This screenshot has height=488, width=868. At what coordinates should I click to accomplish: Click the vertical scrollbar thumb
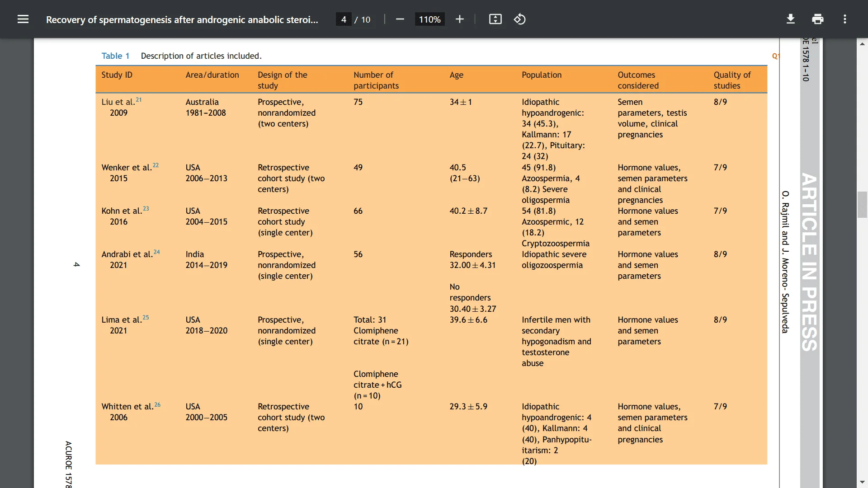point(863,204)
